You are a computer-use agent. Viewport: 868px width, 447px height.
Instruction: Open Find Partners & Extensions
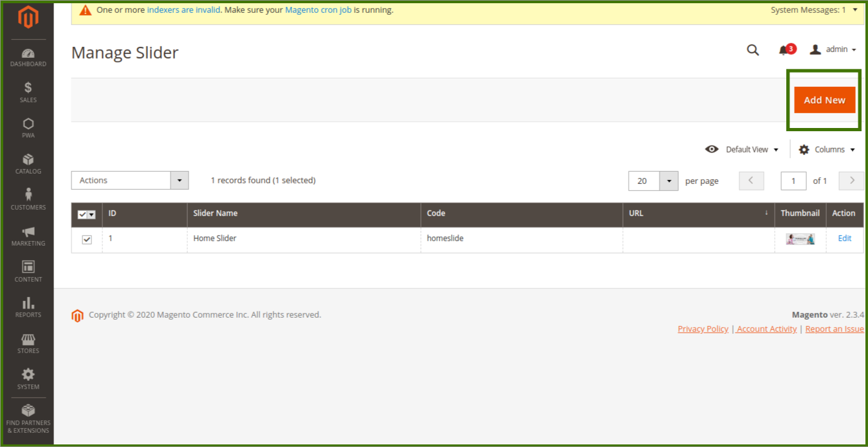[x=28, y=419]
